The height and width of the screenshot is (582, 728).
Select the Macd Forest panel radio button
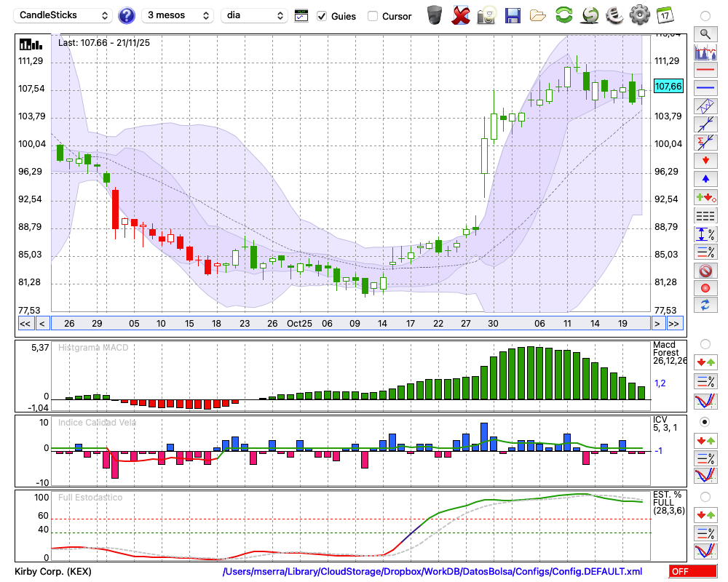point(705,343)
